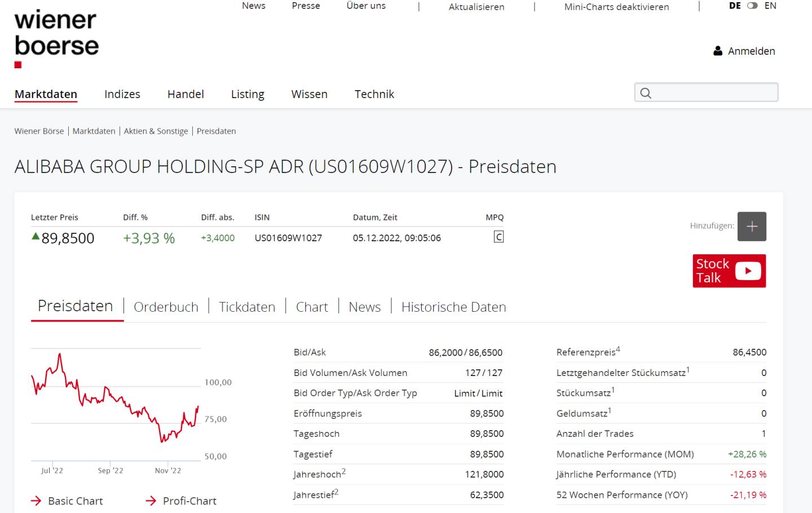The width and height of the screenshot is (812, 513).
Task: Click the MPQ 'C' box icon
Action: click(498, 237)
